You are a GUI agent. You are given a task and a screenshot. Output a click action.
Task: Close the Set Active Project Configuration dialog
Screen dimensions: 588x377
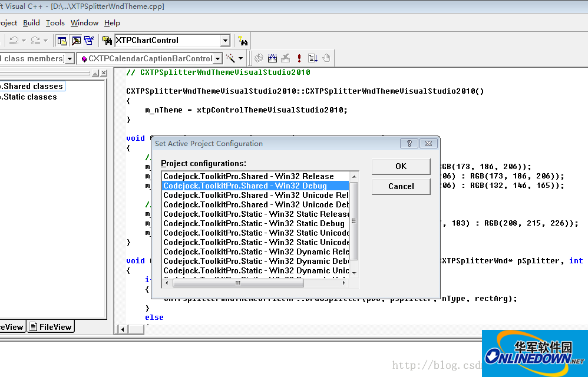click(428, 144)
